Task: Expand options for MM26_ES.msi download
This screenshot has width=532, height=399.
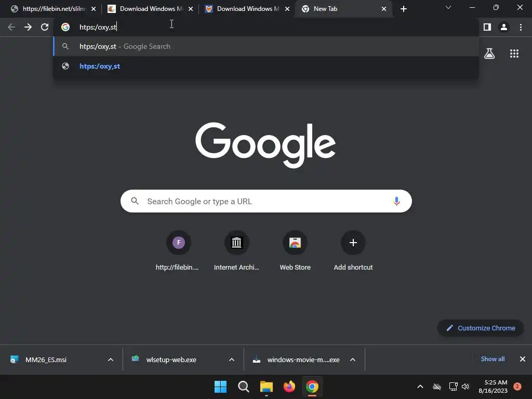Action: point(111,360)
